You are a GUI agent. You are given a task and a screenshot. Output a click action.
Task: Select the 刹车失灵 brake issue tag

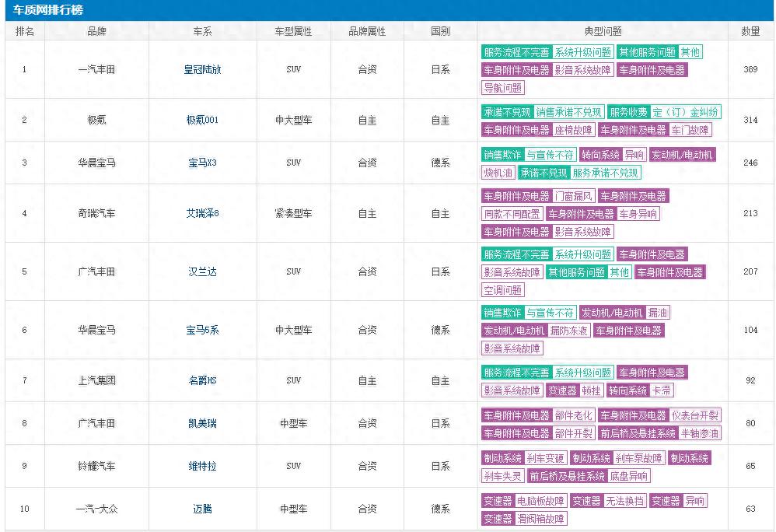(x=502, y=476)
